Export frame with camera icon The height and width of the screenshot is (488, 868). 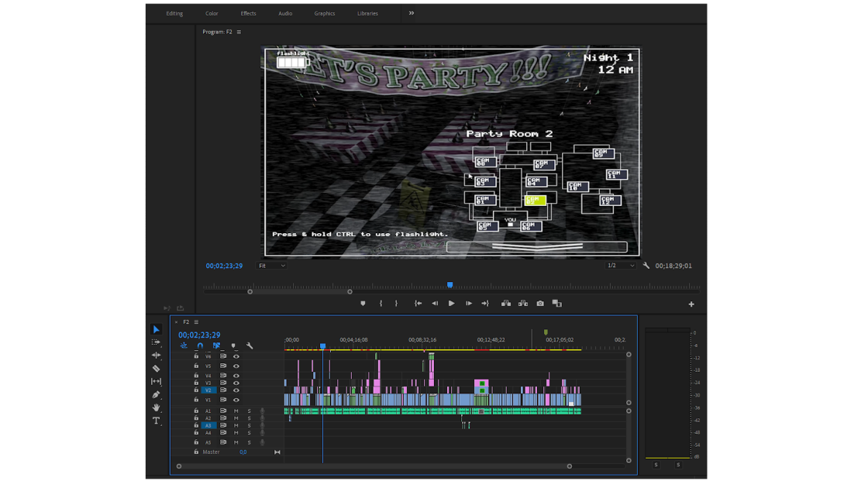click(x=540, y=304)
